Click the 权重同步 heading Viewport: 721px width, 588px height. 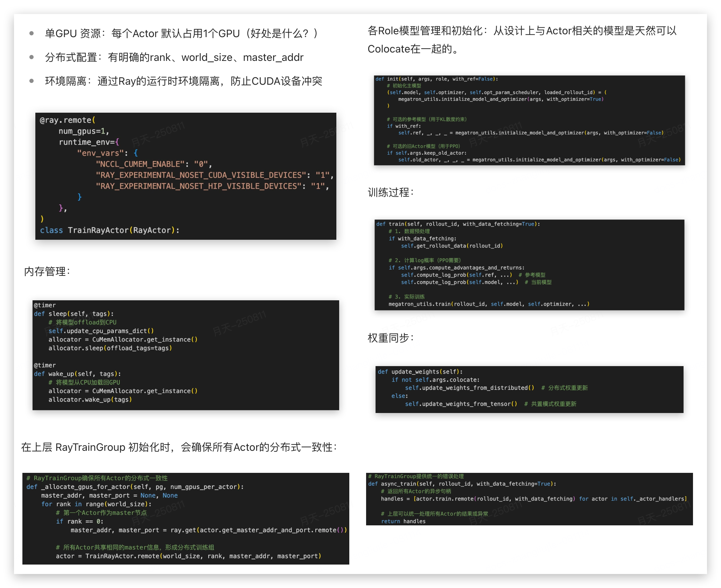[x=391, y=338]
